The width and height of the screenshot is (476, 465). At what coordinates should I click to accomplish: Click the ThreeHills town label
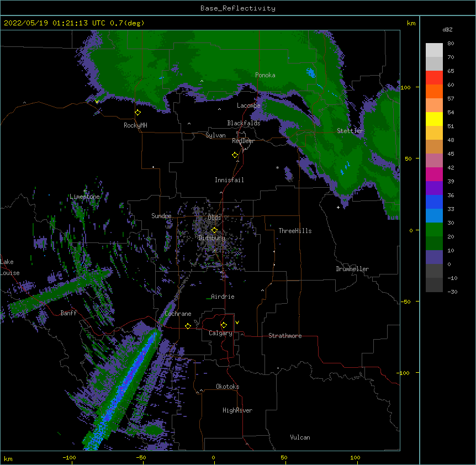pyautogui.click(x=295, y=231)
